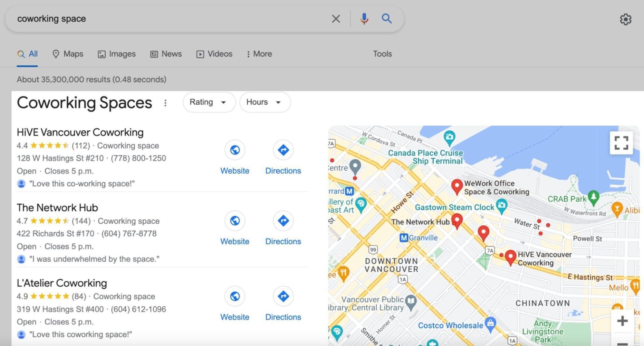Click the 'I was underwhelmed by the space.' review
Screen dimensions: 644x346
pos(94,259)
